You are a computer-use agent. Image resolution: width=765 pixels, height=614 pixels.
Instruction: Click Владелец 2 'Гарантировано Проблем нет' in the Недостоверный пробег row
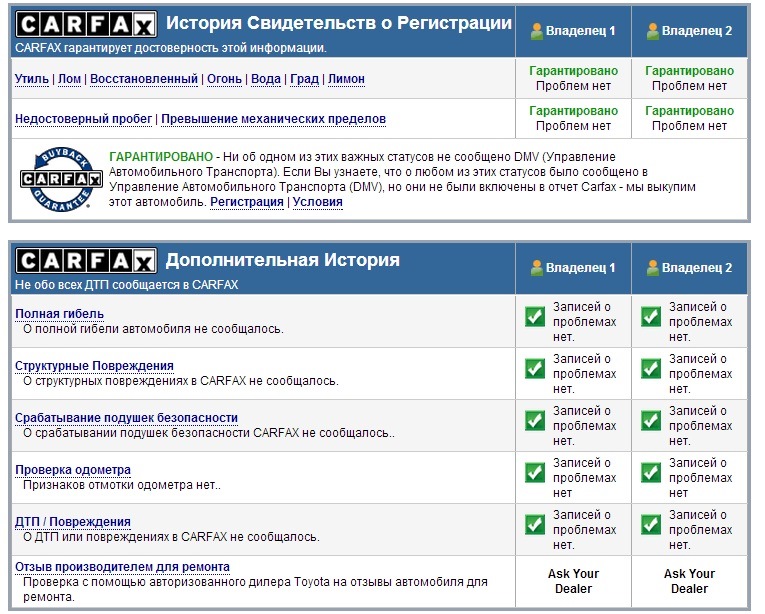coord(689,119)
